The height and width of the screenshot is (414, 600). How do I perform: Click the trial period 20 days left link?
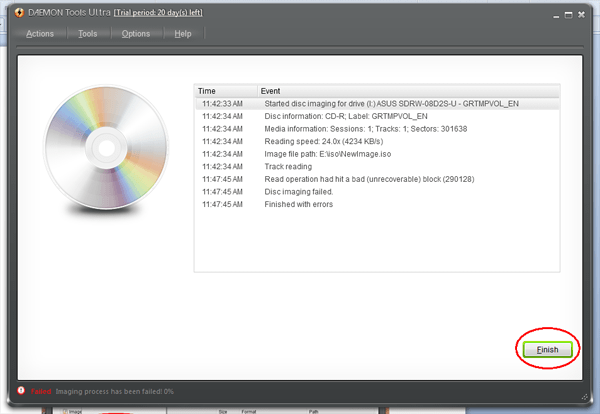pos(158,13)
